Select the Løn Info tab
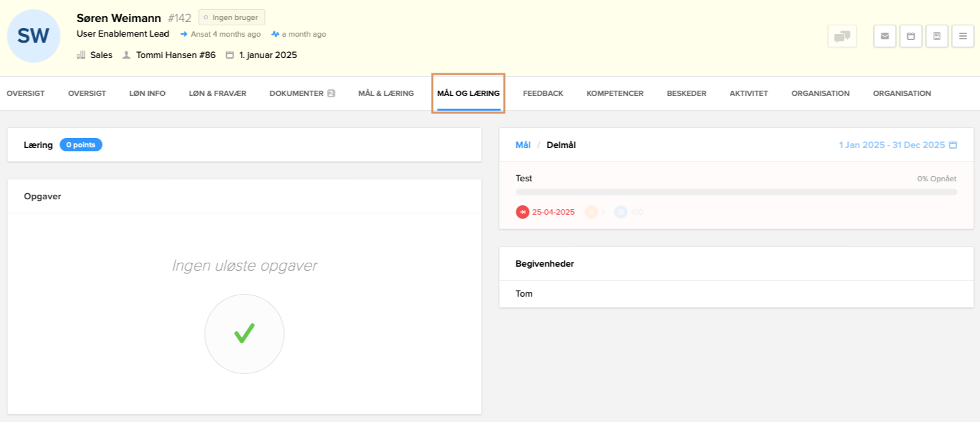980x422 pixels. point(147,93)
